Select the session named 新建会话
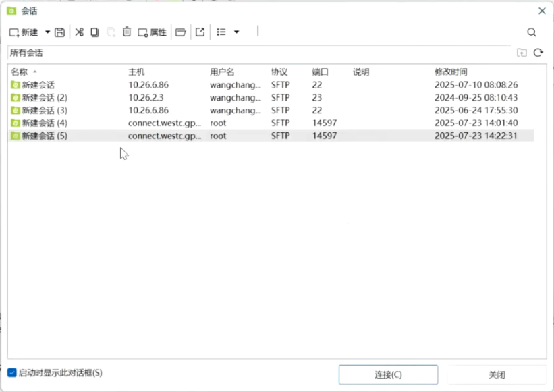Screen dimensions: 554x392 (271, 85)
